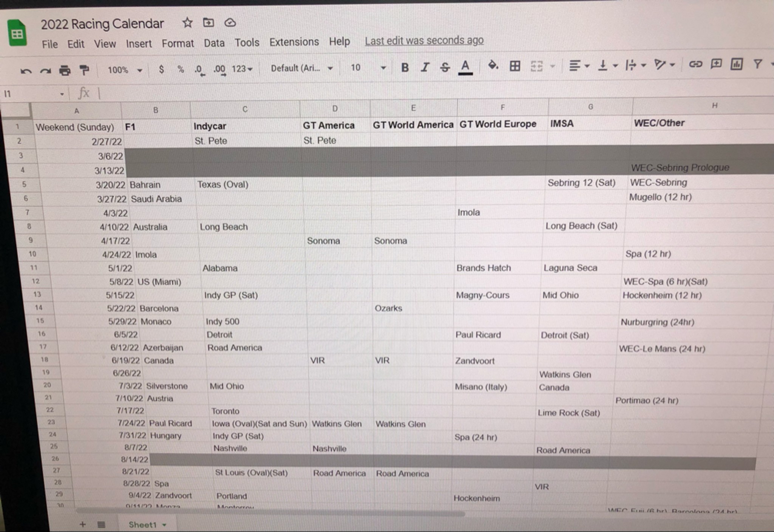Click 'Last edit was seconds ago' link
This screenshot has width=774, height=532.
424,40
